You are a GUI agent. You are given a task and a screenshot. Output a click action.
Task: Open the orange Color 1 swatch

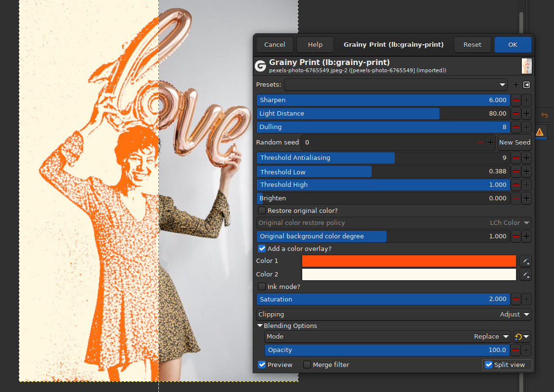409,261
